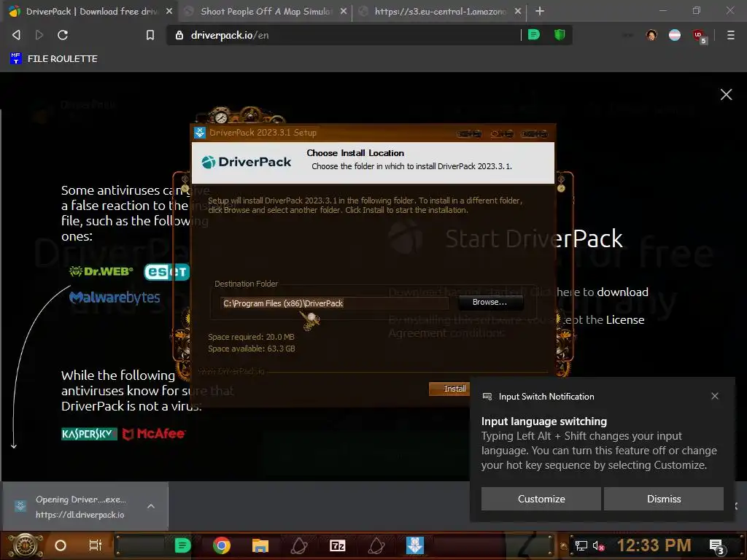Image resolution: width=747 pixels, height=560 pixels.
Task: Click Browse... to choose install folder
Action: click(489, 303)
